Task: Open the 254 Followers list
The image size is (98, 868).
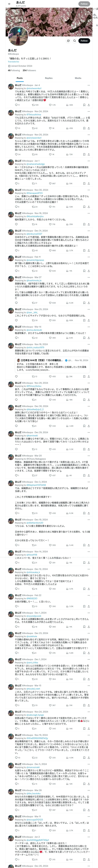Action: pos(29,70)
